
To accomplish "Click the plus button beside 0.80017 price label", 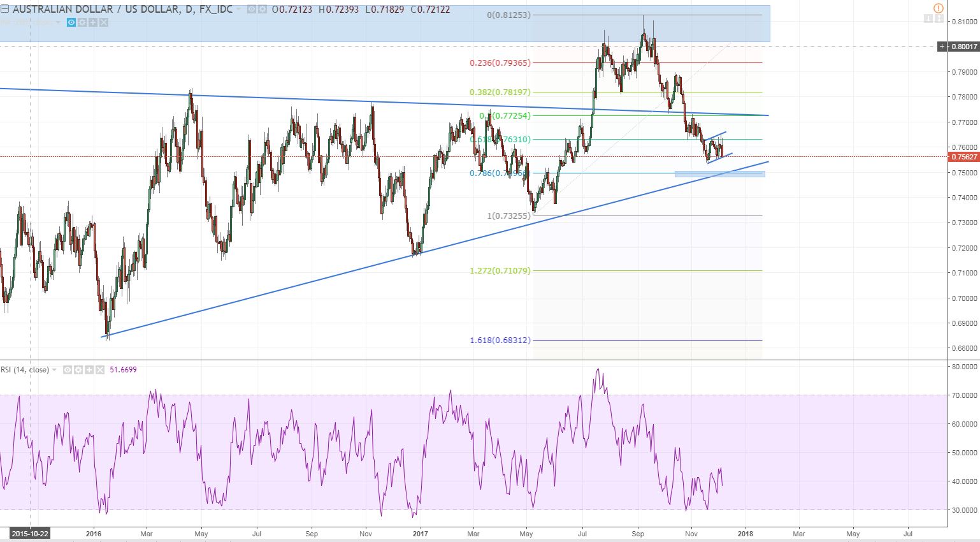I will 942,47.
